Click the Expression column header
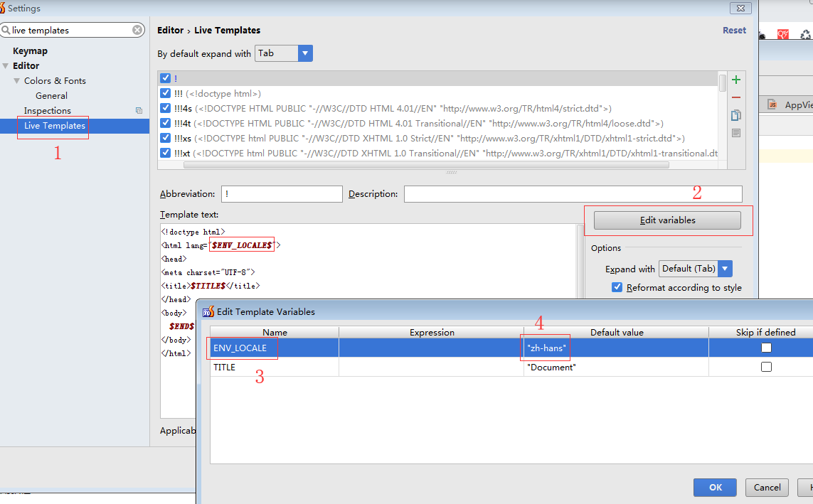The height and width of the screenshot is (504, 813). click(431, 333)
